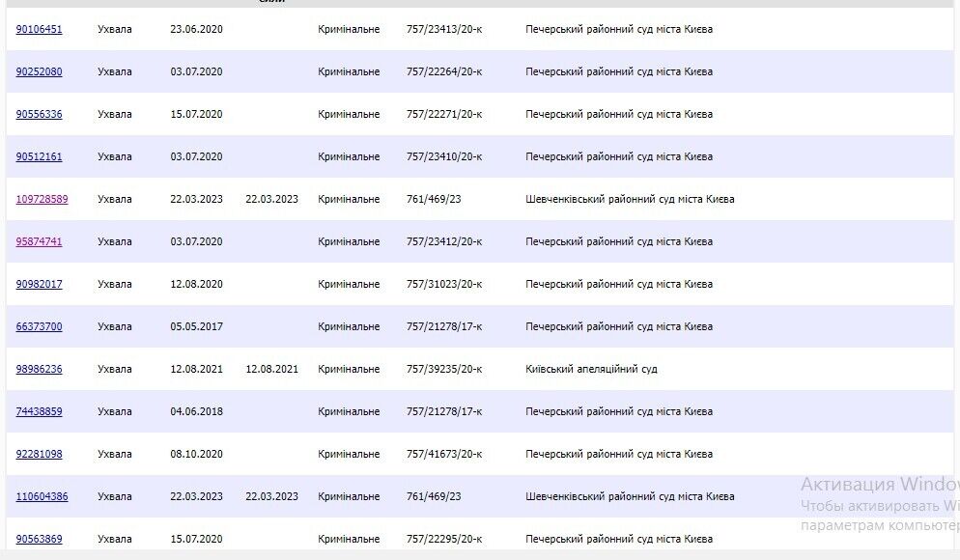Click Київський апеляційний суд court name

591,369
